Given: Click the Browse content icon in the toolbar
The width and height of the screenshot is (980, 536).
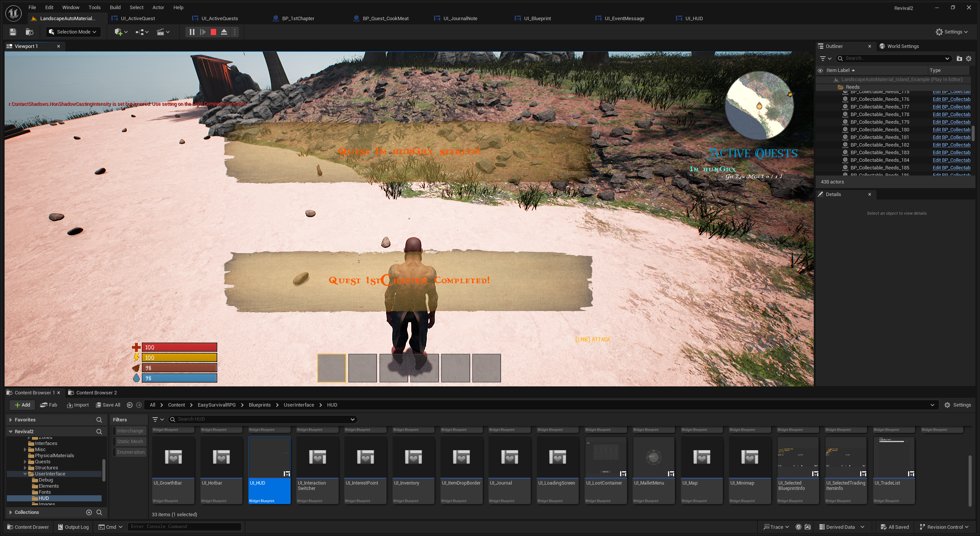Looking at the screenshot, I should [x=29, y=32].
